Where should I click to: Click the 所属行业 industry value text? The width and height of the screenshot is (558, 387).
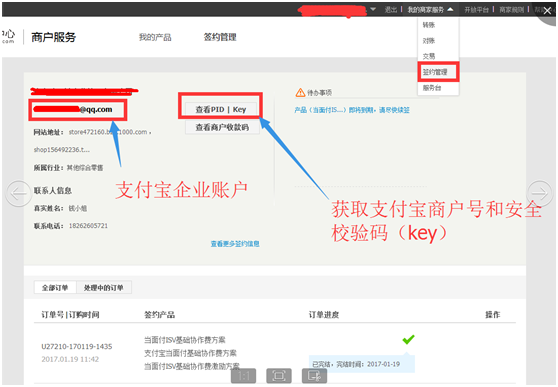[x=85, y=168]
